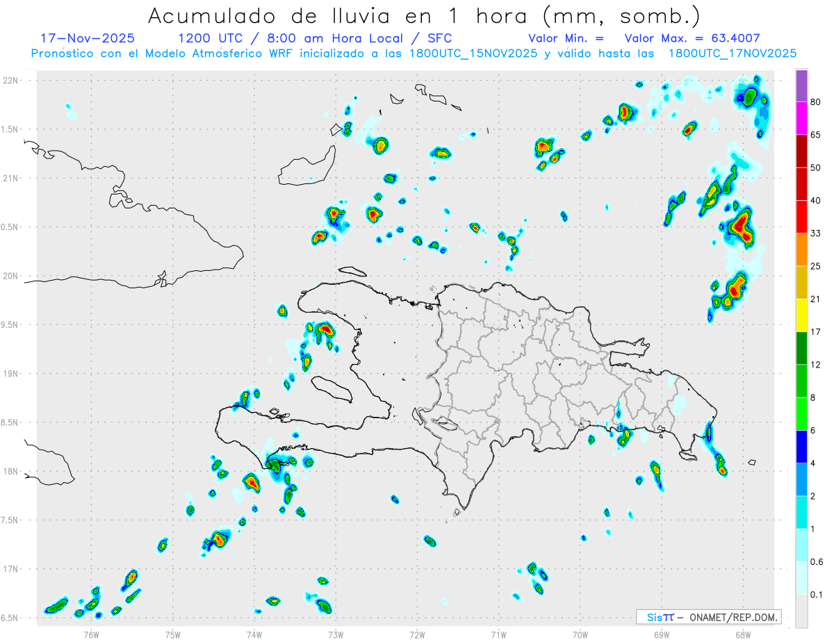Select the "Valor Max. = 63.4007" value
The width and height of the screenshot is (834, 644).
692,38
